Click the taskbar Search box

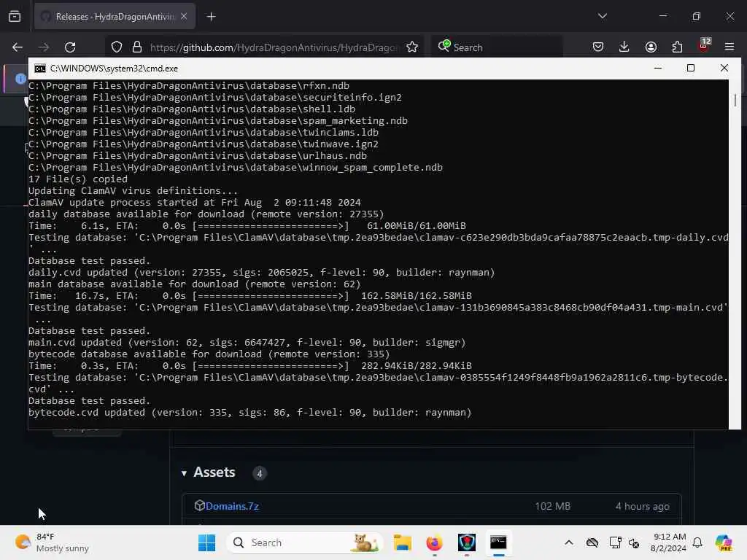coord(305,542)
